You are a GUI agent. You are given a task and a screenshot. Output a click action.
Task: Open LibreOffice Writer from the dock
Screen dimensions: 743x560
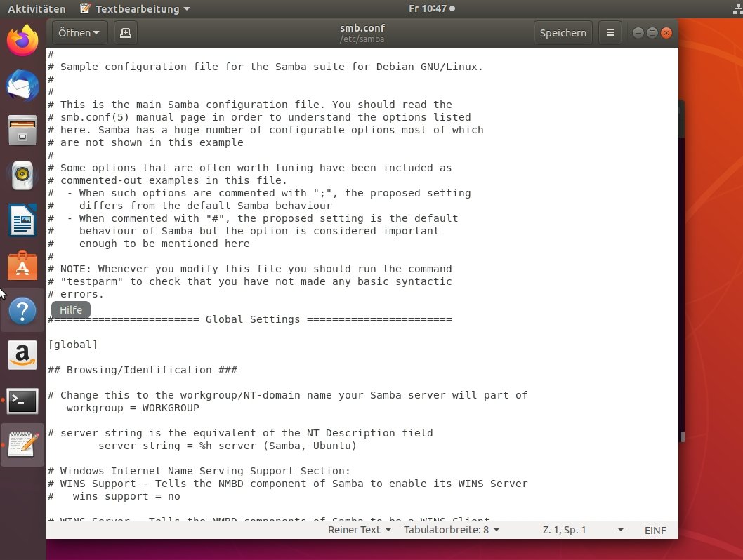[x=22, y=220]
